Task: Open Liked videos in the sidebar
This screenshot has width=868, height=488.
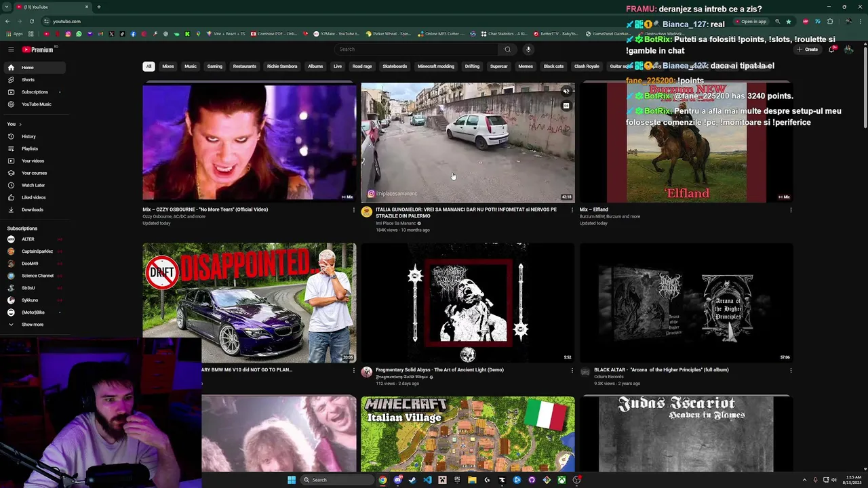Action: point(33,197)
